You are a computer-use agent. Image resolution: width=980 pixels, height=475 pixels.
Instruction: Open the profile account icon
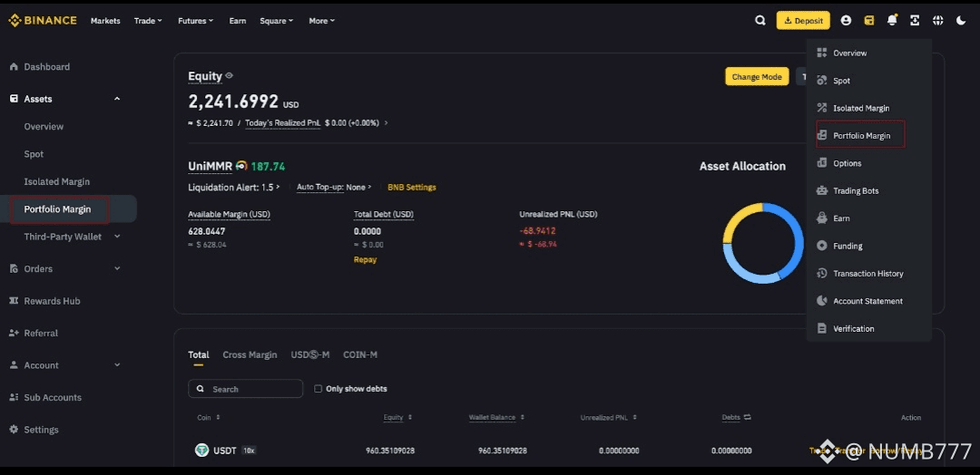pos(846,20)
